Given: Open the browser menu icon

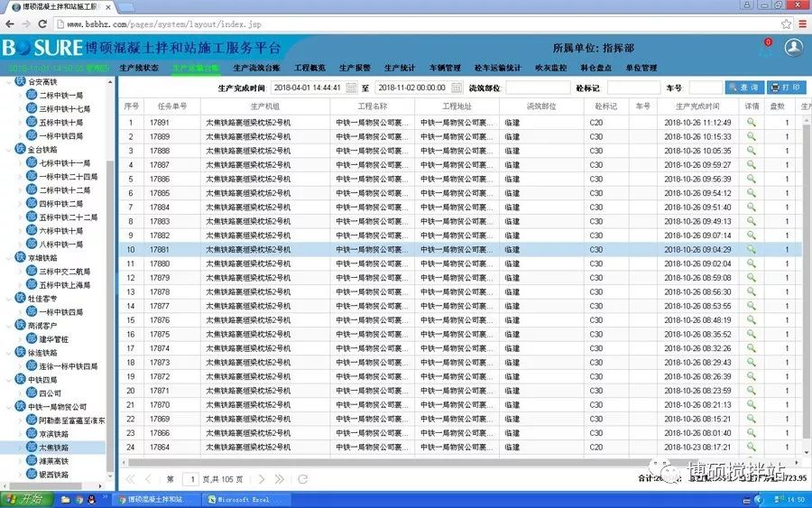Looking at the screenshot, I should pyautogui.click(x=802, y=23).
